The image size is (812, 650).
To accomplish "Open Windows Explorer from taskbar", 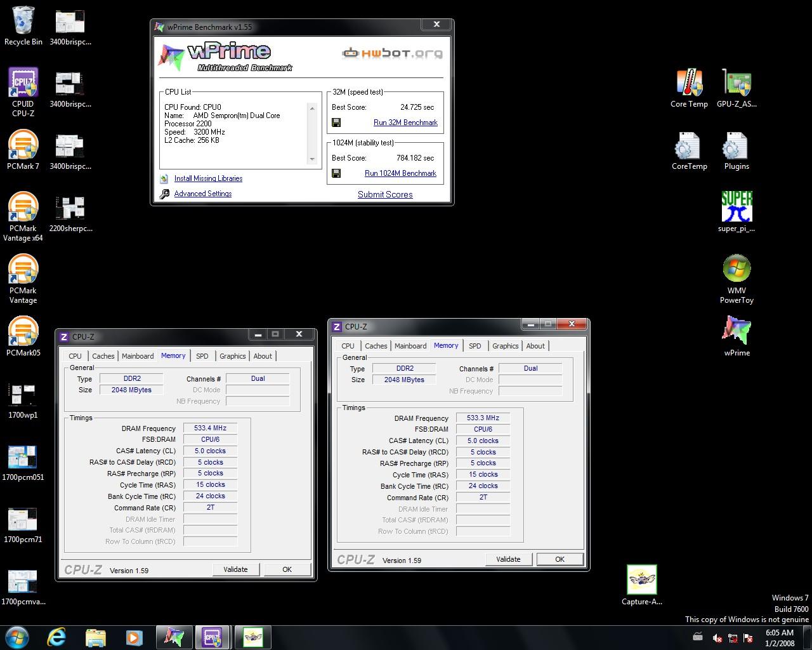I will point(95,637).
